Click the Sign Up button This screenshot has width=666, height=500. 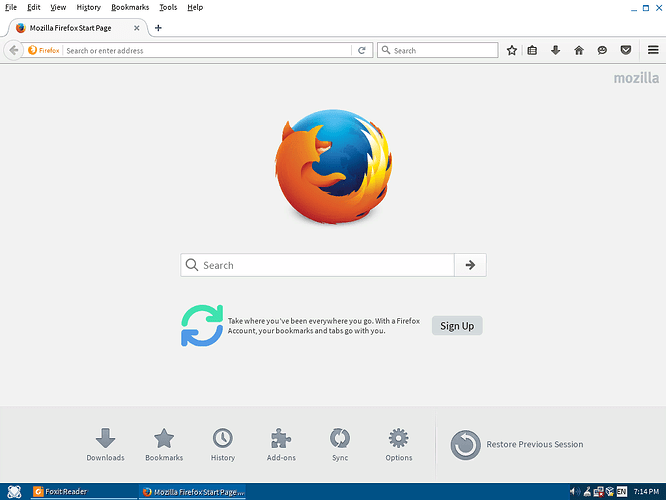457,326
